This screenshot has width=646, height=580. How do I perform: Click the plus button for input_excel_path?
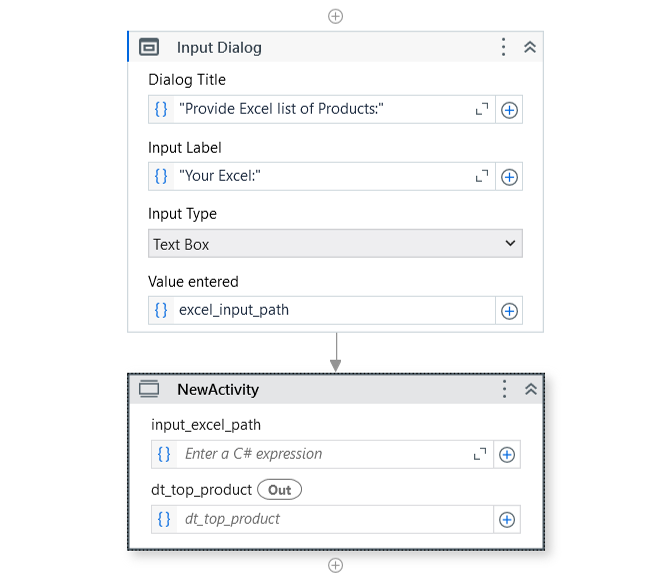[507, 455]
